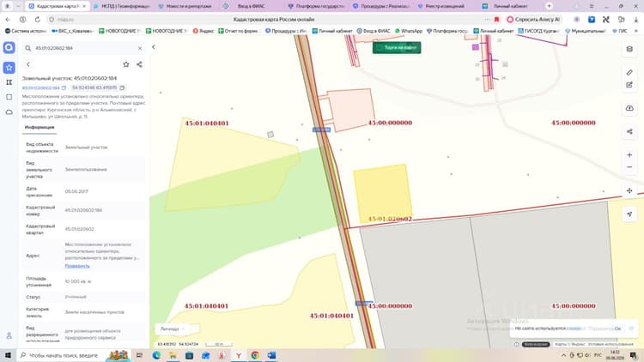Zoom out the map with minus

[x=629, y=167]
